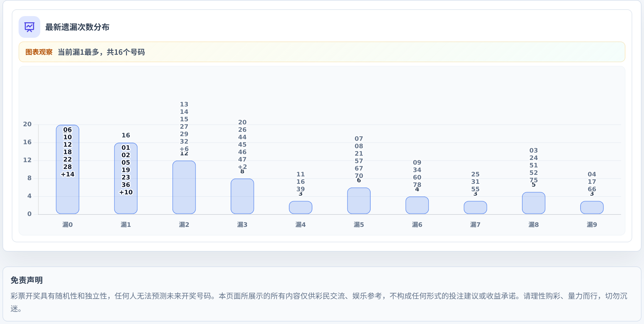Image resolution: width=644 pixels, height=324 pixels.
Task: Click number 13 above the 漏2 bar
Action: 184,104
